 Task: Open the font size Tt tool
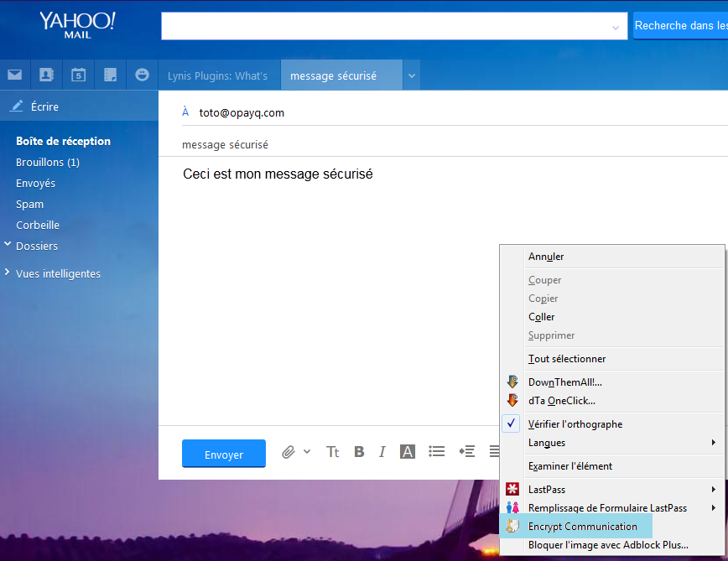pyautogui.click(x=332, y=452)
